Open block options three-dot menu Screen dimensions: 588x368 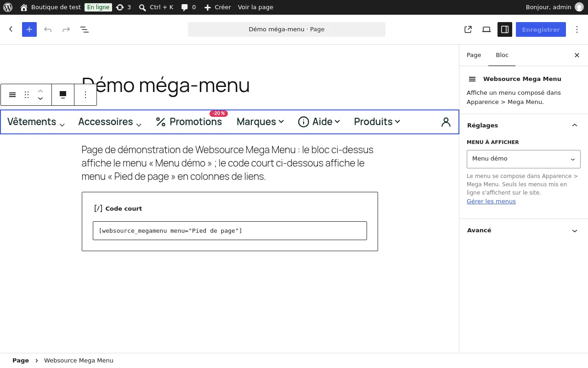[85, 95]
